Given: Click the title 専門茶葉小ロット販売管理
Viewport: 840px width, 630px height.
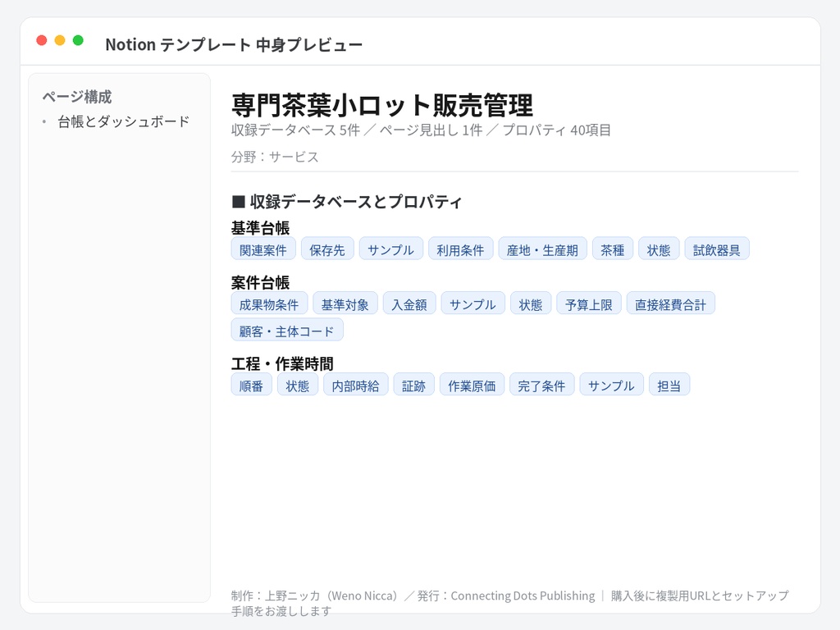Looking at the screenshot, I should coord(382,105).
